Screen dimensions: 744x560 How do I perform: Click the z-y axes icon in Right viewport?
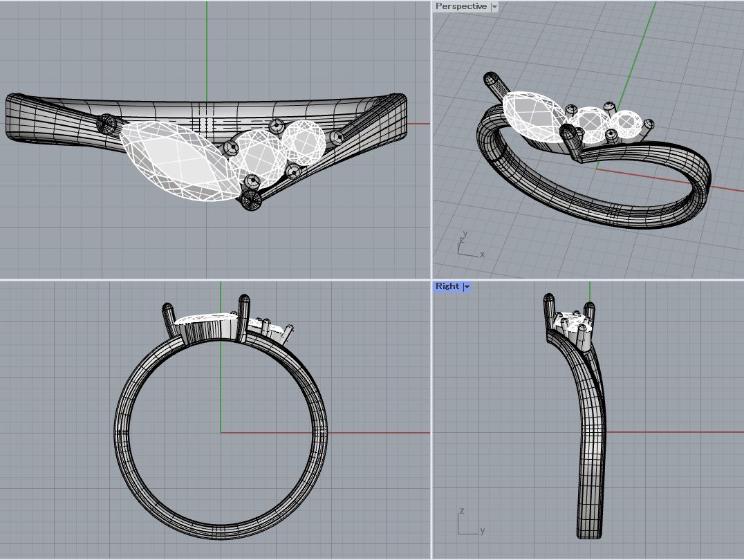pos(468,523)
